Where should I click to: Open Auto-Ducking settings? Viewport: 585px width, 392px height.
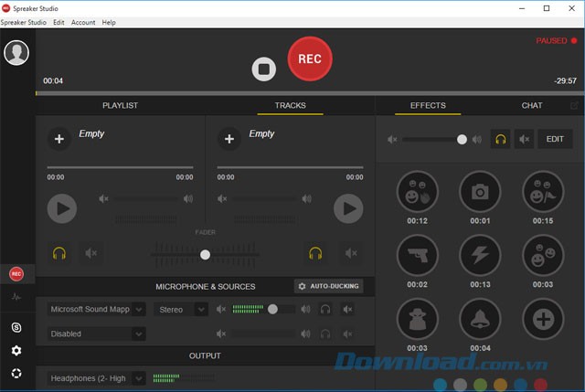329,286
